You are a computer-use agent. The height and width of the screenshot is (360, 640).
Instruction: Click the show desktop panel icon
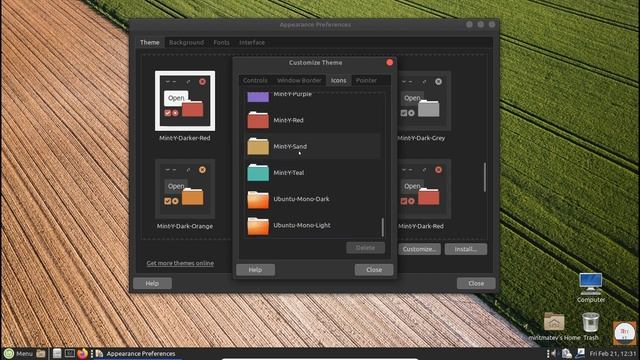(x=57, y=353)
